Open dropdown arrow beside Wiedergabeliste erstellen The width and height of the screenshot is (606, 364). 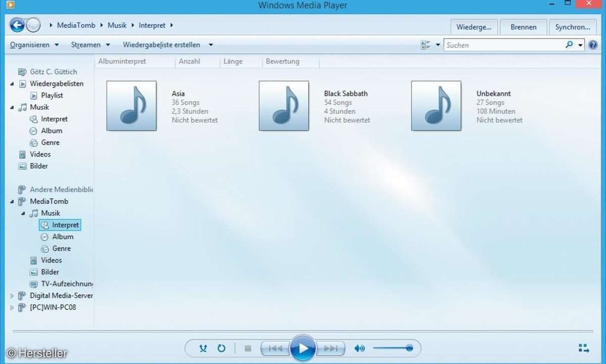(x=211, y=45)
